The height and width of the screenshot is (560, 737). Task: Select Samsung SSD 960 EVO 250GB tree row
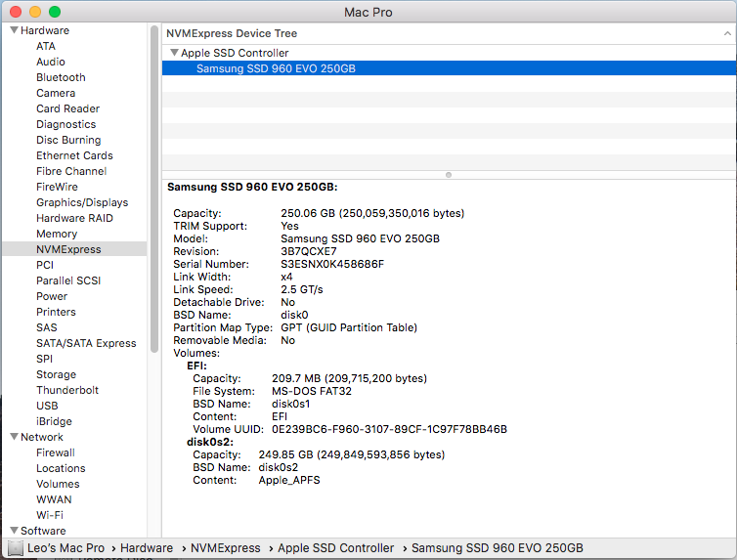(x=449, y=68)
